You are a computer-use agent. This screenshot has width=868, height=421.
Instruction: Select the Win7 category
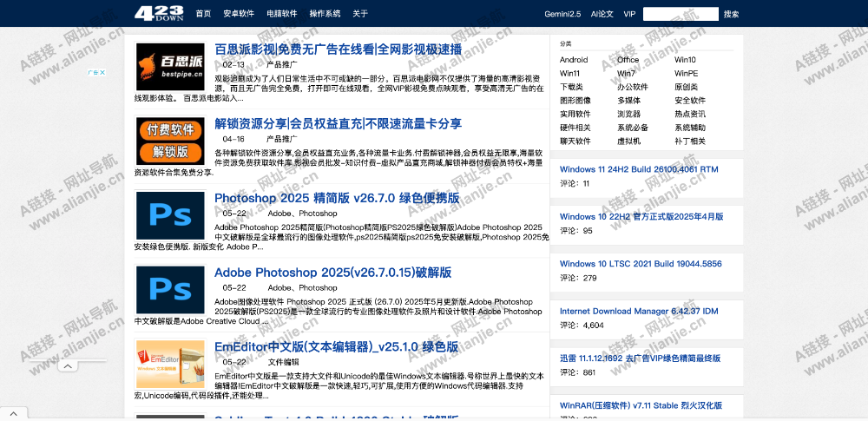coord(626,73)
